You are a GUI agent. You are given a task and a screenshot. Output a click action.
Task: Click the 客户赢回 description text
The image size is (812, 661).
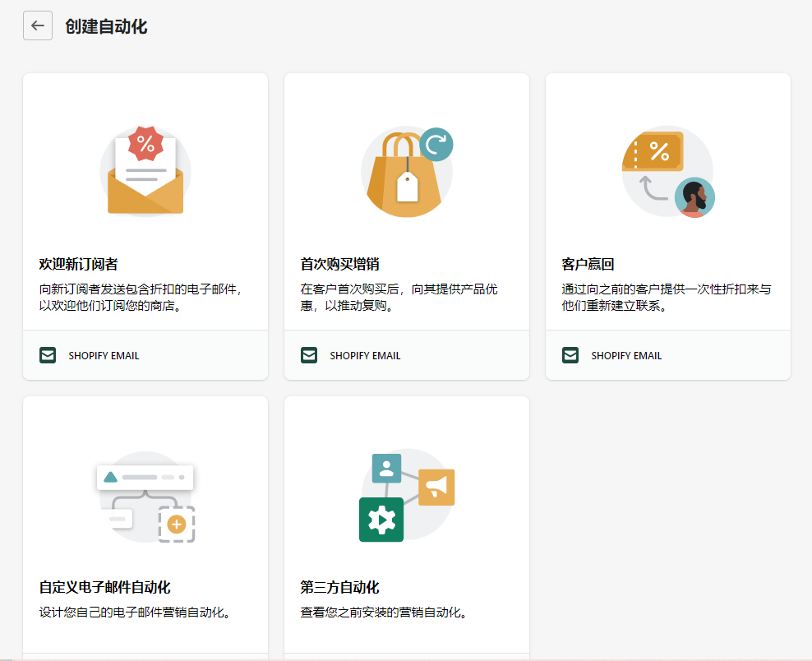pyautogui.click(x=666, y=298)
